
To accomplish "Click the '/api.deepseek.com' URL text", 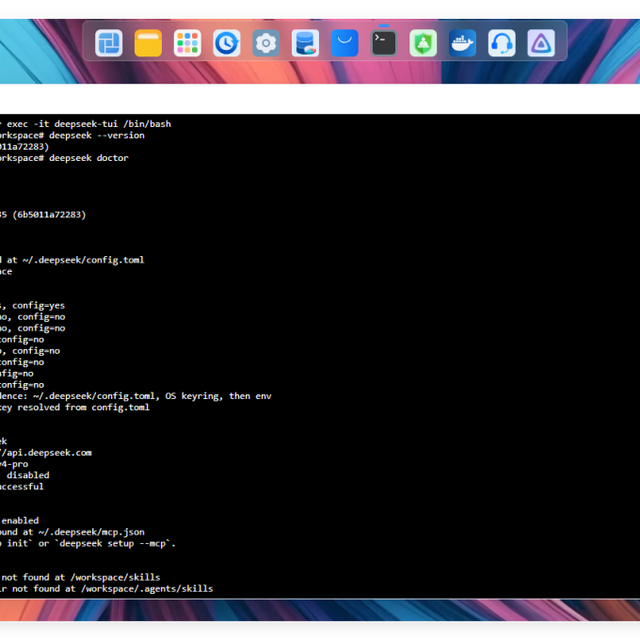I will tap(46, 453).
